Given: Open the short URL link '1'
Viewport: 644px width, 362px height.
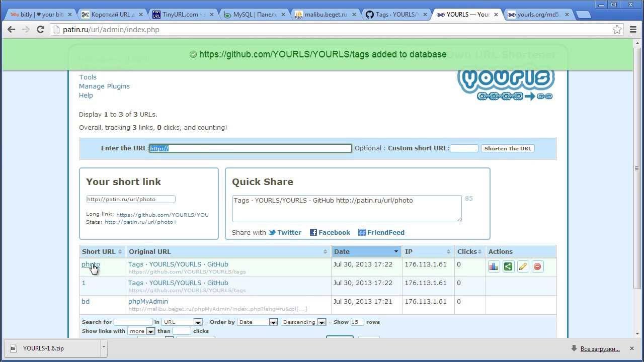Looking at the screenshot, I should click(84, 283).
